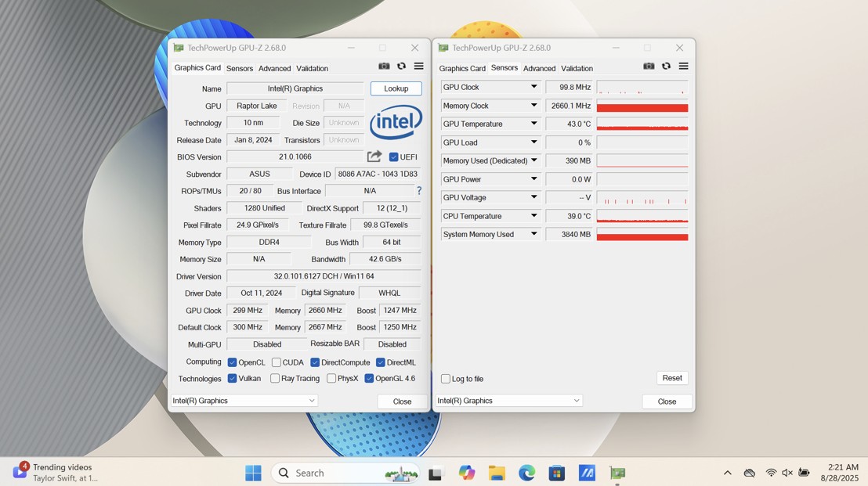Viewport: 868px width, 486px height.
Task: Toggle the OpenCL checkbox
Action: pos(230,362)
